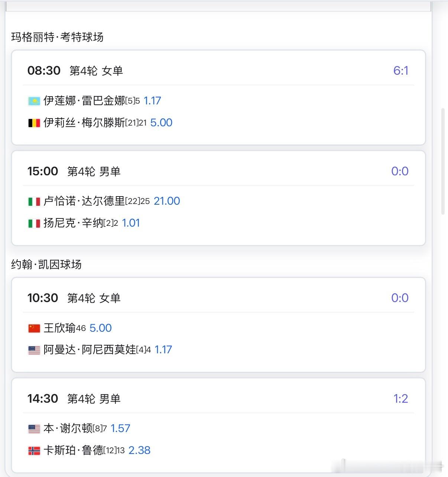Open the 0:0 score of the 10:30 match

[x=400, y=298]
